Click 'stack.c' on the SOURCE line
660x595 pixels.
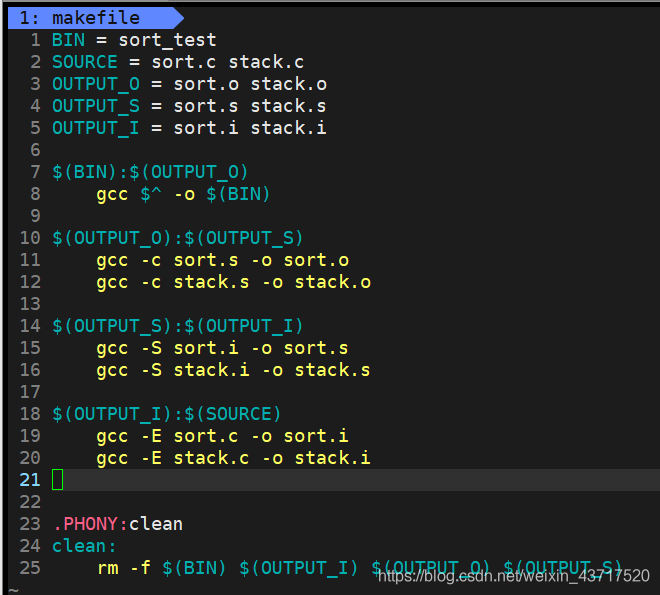[x=266, y=62]
